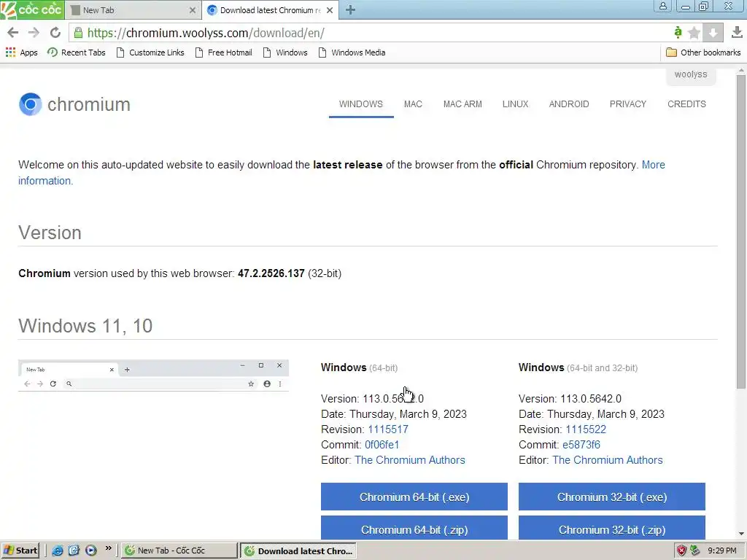This screenshot has width=747, height=560.
Task: Download Chromium 64-bit (.zip)
Action: (x=414, y=528)
